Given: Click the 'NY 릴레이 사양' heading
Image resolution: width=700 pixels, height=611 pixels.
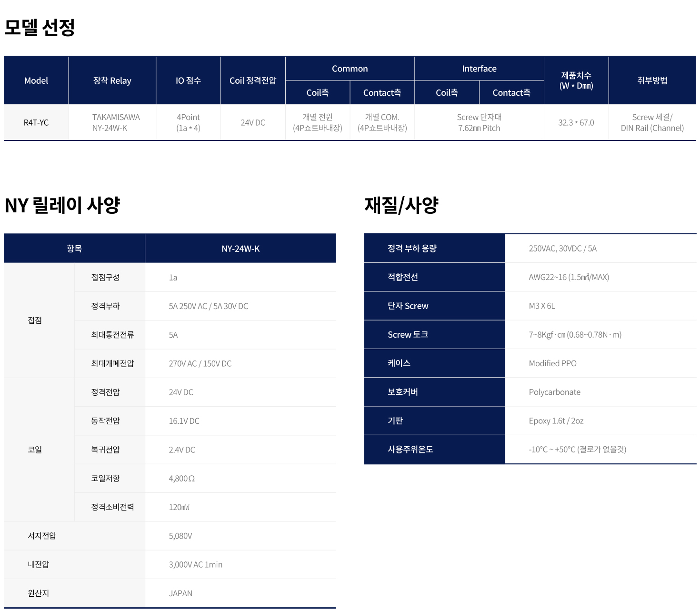Looking at the screenshot, I should (62, 205).
